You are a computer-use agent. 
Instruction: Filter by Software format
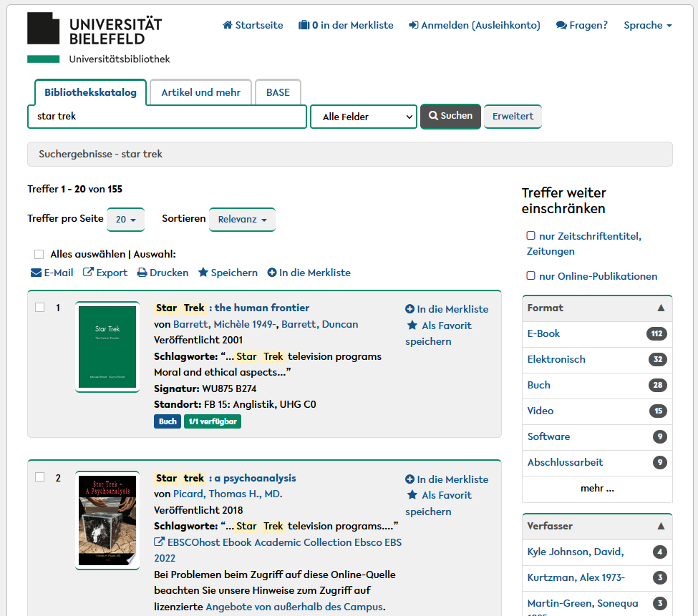pos(597,436)
